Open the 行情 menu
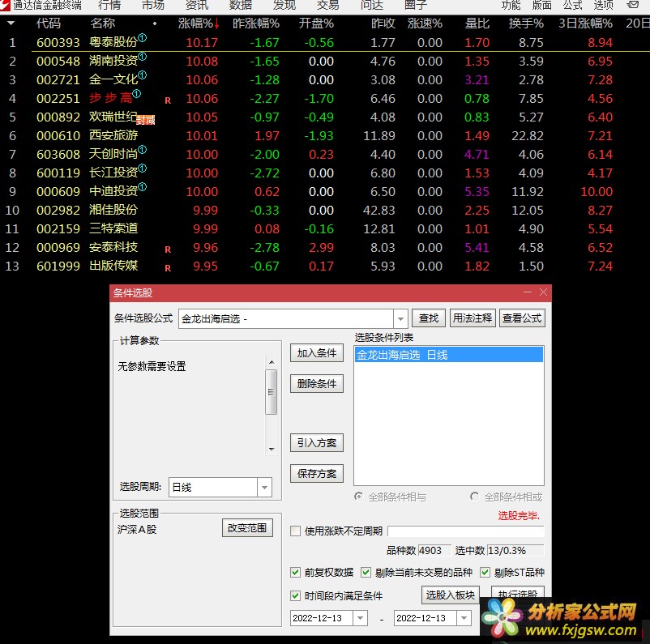 tap(109, 5)
